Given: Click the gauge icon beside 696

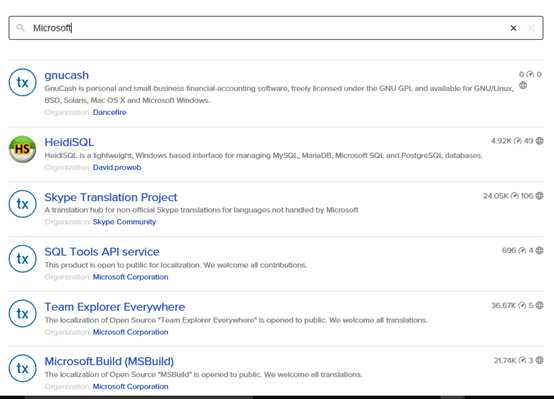Looking at the screenshot, I should [x=522, y=250].
